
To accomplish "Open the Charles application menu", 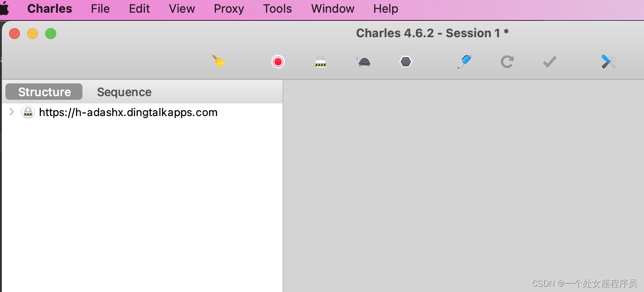I will click(x=50, y=9).
